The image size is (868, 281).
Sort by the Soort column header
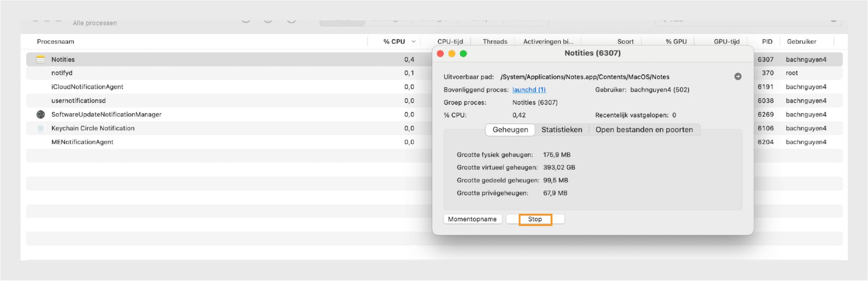pyautogui.click(x=626, y=42)
